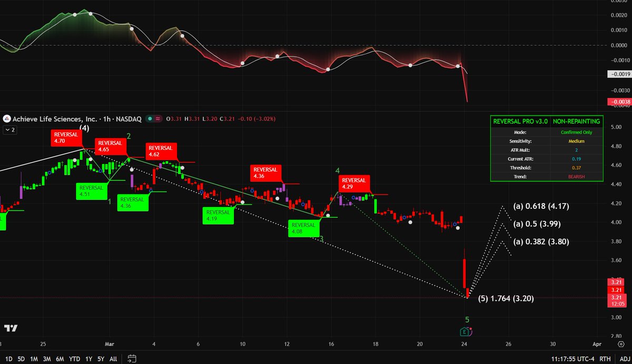Image resolution: width=632 pixels, height=364 pixels.
Task: Select the 6M time range
Action: pos(61,359)
